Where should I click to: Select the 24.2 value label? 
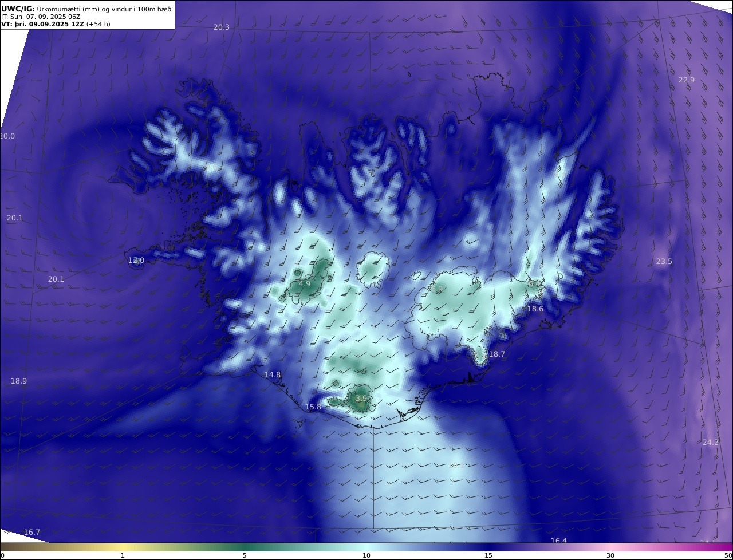(710, 442)
